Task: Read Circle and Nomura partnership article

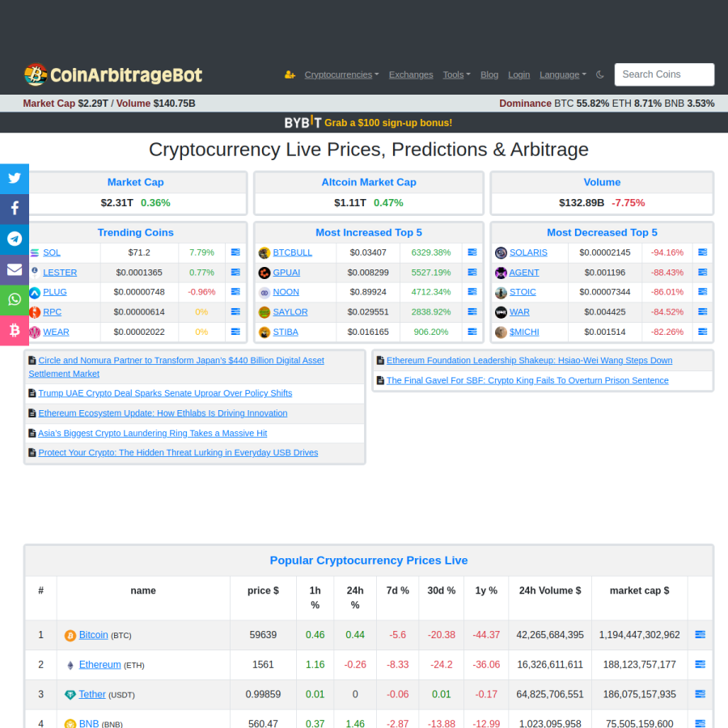Action: click(176, 366)
